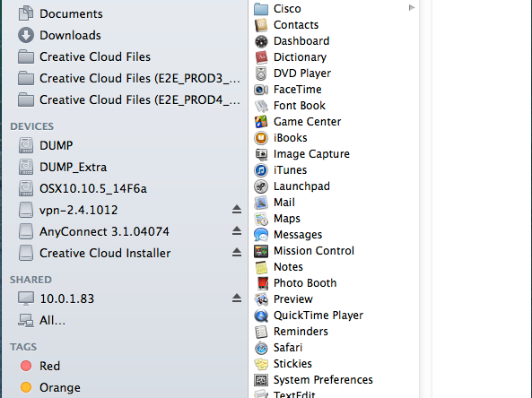
Task: Select the Orange tag dot
Action: coord(26,387)
